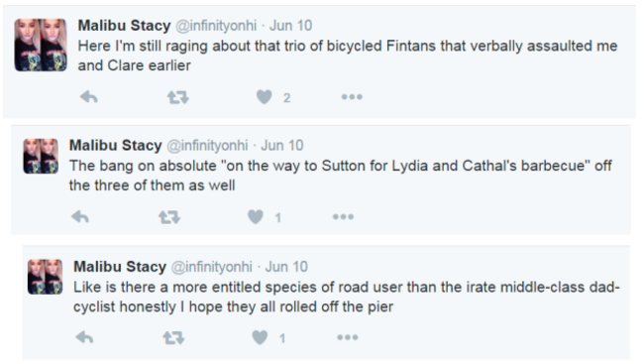Open the Jun 10 timestamp on the dad-cyclist tweet
The image size is (644, 364).
click(286, 267)
